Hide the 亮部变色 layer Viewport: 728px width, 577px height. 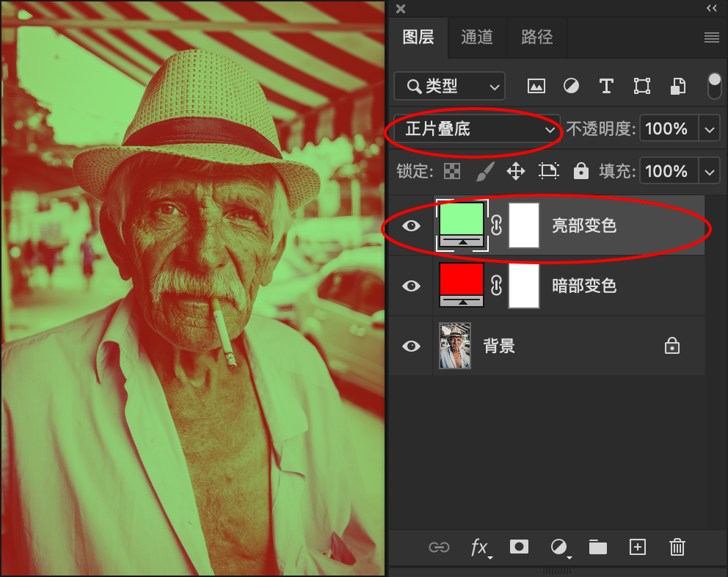click(411, 226)
